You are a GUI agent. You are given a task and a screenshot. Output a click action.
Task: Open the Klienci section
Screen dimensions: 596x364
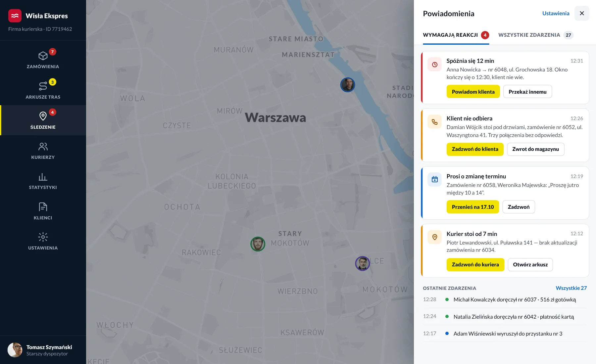(43, 211)
